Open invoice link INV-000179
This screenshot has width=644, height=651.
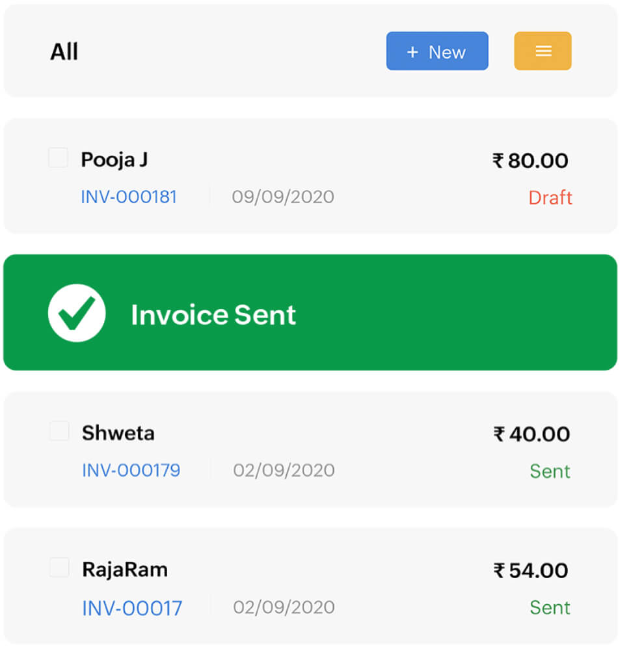point(131,471)
